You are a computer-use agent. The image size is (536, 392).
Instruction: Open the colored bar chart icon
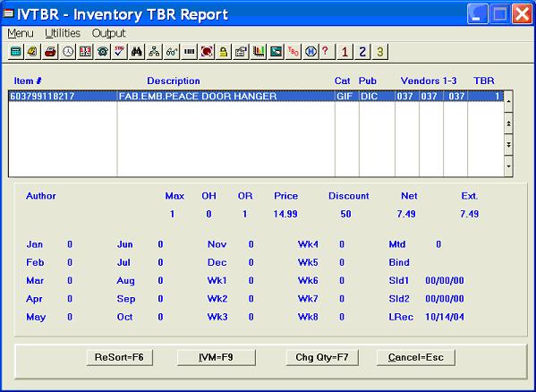coord(259,52)
